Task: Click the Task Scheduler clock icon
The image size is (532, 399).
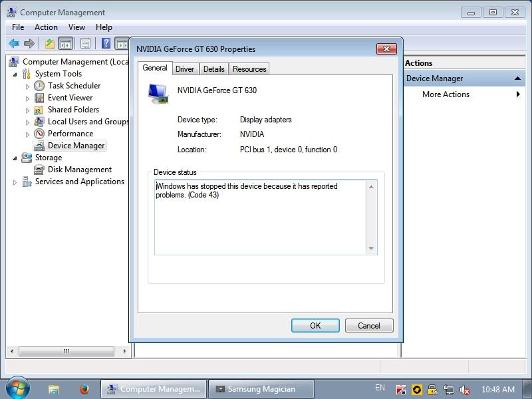Action: point(39,86)
